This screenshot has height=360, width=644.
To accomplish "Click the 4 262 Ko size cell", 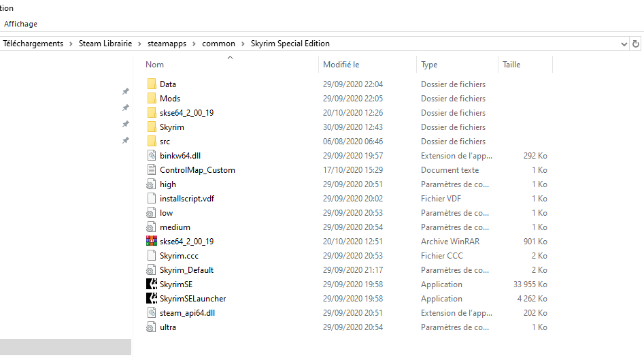I will (532, 299).
